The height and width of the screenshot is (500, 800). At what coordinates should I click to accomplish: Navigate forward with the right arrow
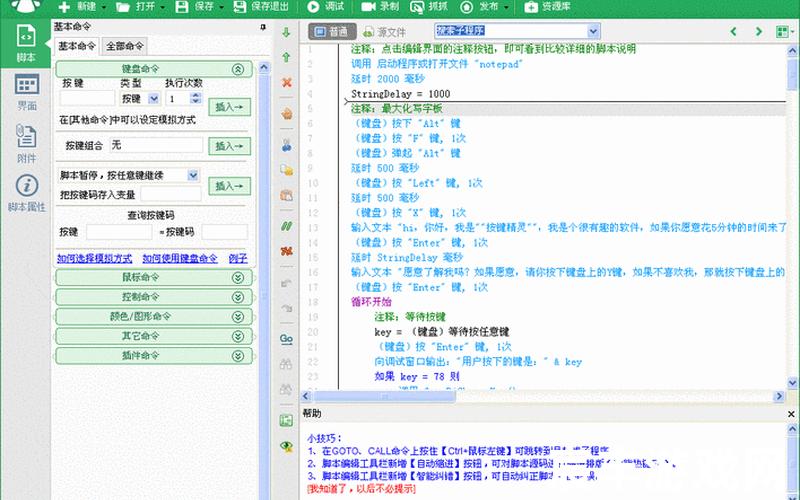coord(759,32)
